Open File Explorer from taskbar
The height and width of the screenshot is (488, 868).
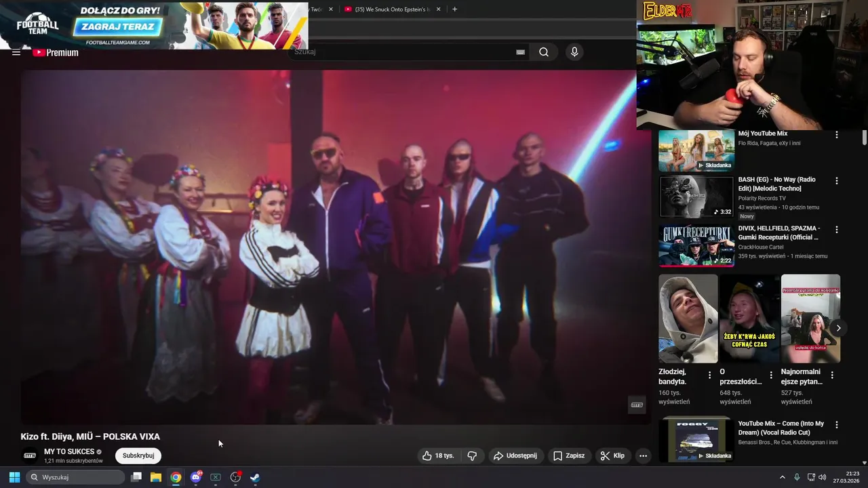pyautogui.click(x=156, y=477)
